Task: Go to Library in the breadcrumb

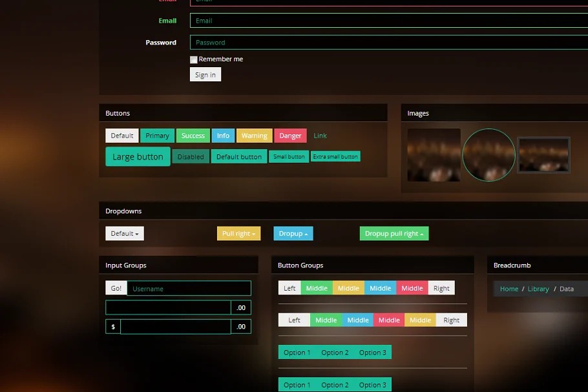Action: (538, 289)
